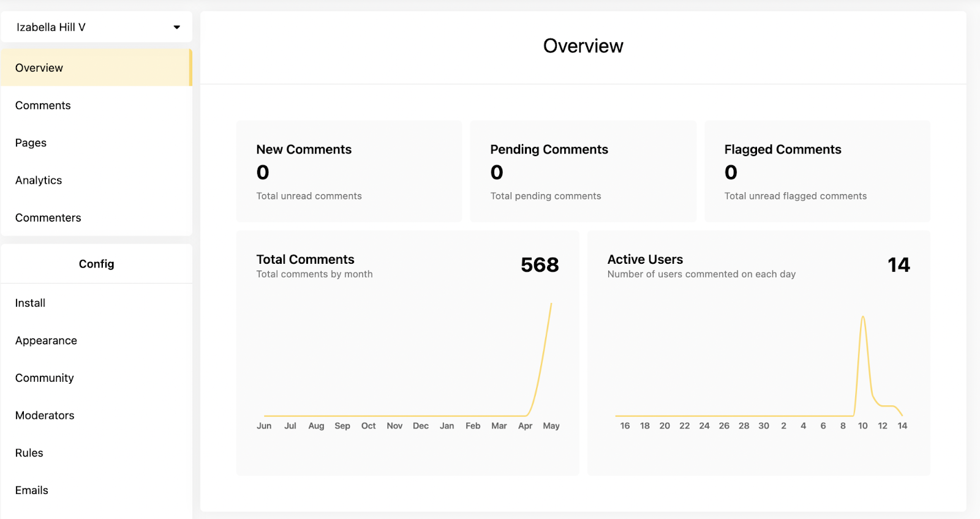Screen dimensions: 980x519
Task: Click the Pending Comments card
Action: 583,171
